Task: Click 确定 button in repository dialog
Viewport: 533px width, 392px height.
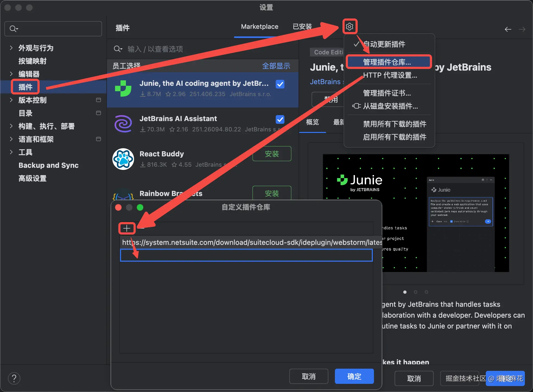Action: click(x=354, y=376)
